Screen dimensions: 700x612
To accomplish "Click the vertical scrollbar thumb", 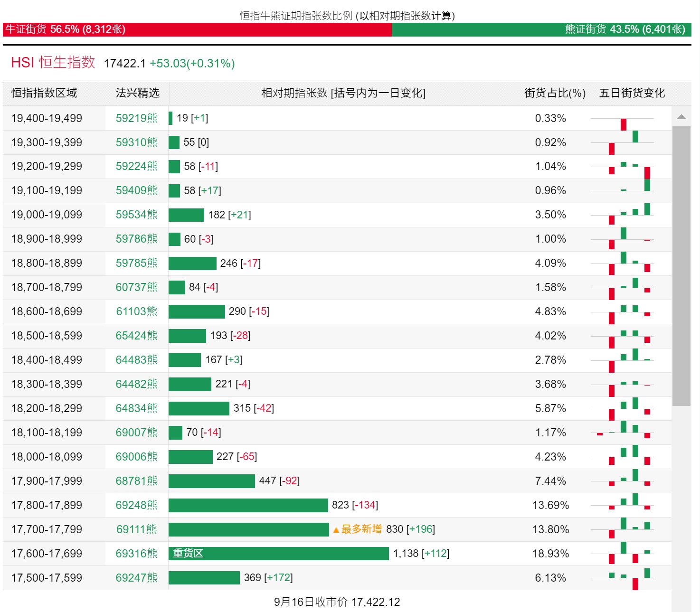I will (681, 266).
